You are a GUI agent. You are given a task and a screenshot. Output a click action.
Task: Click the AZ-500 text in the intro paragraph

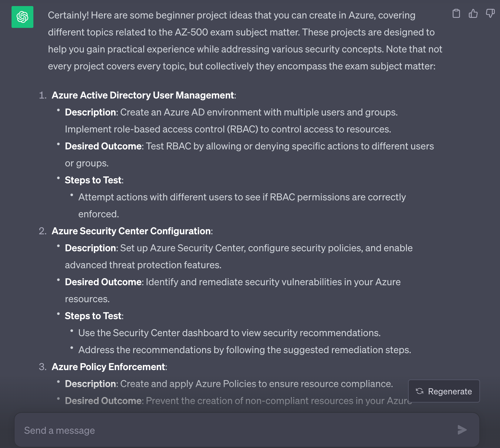(191, 32)
